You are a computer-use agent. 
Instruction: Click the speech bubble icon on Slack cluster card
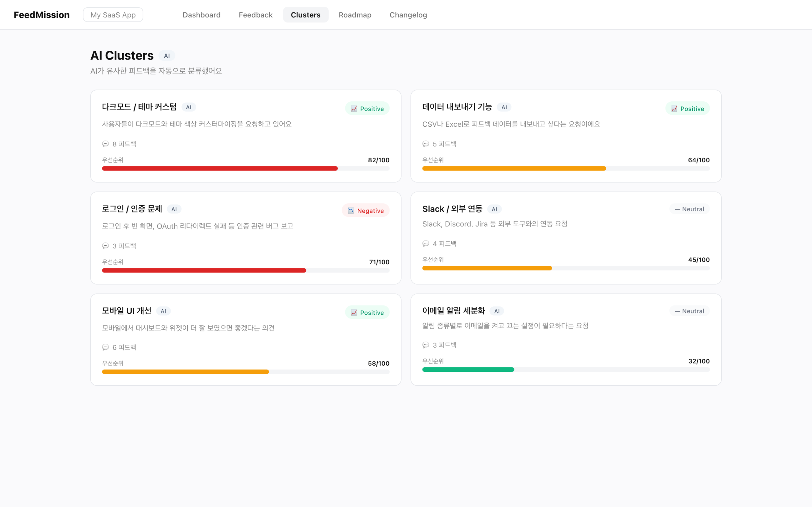point(426,243)
